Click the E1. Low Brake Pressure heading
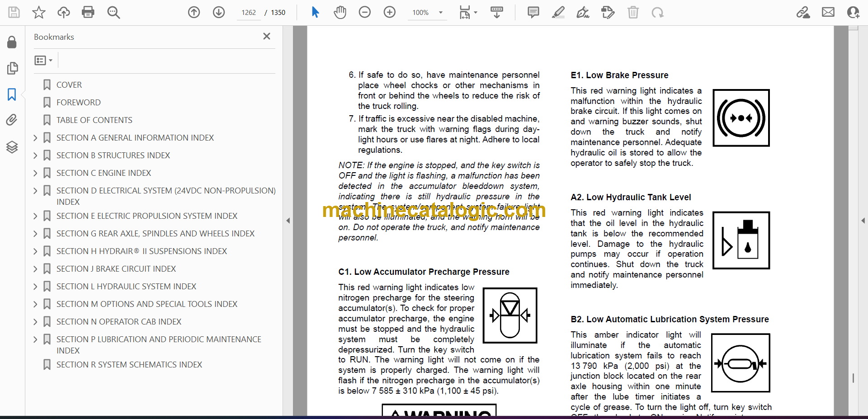 pos(619,75)
